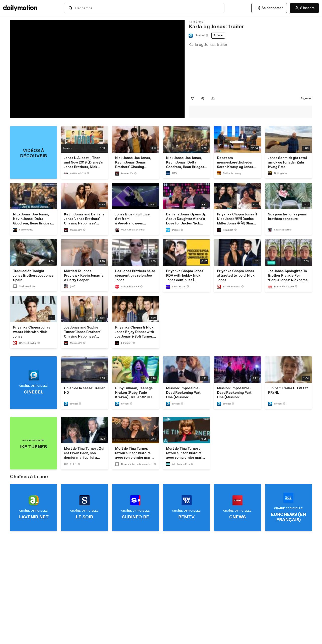
Task: Open Sos pour les jonas video title
Action: 287,216
